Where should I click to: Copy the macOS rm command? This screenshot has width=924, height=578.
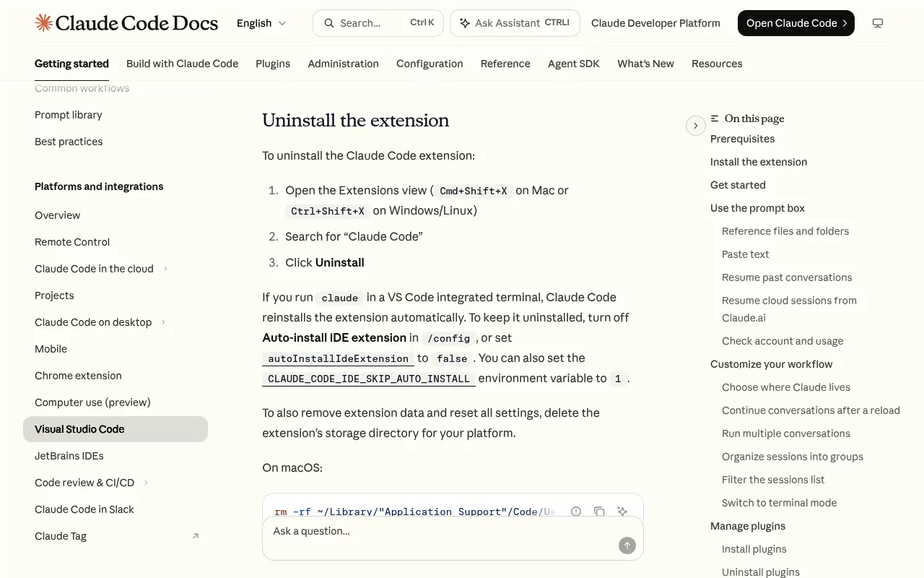pyautogui.click(x=599, y=512)
